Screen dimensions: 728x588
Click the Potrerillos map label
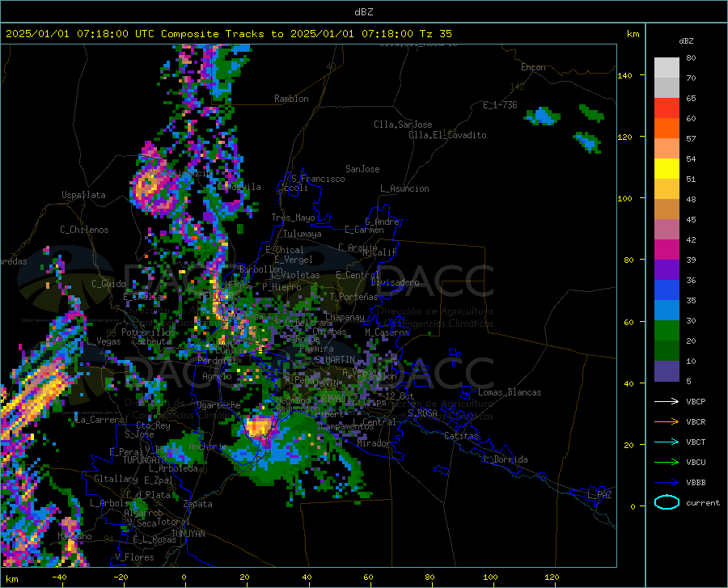148,332
